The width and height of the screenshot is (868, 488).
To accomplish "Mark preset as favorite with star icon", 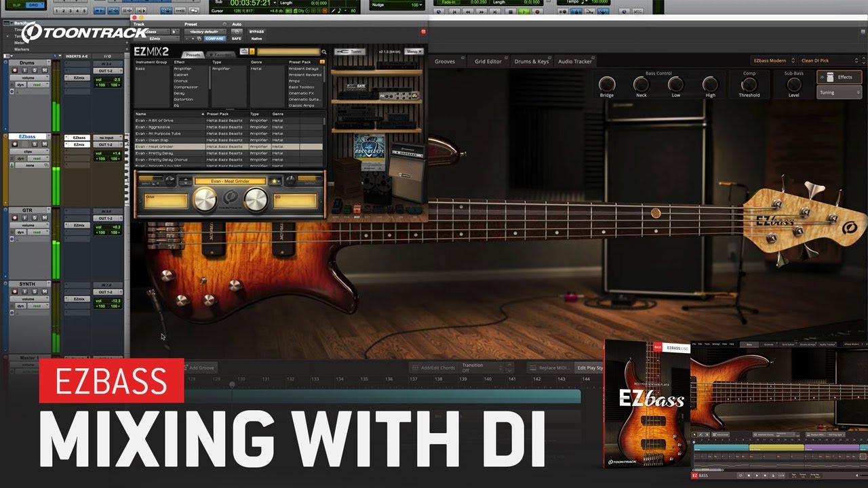I will pos(275,181).
